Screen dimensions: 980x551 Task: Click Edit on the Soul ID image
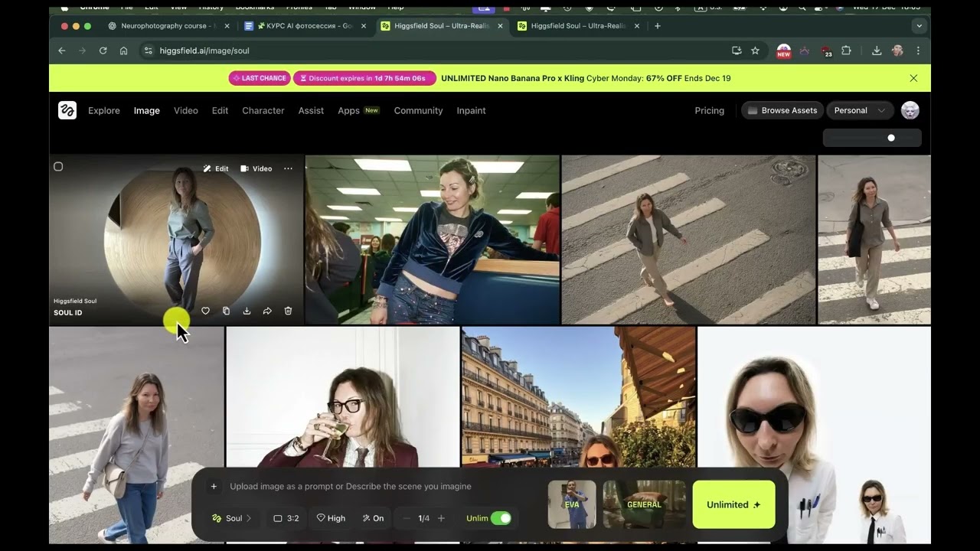[216, 168]
